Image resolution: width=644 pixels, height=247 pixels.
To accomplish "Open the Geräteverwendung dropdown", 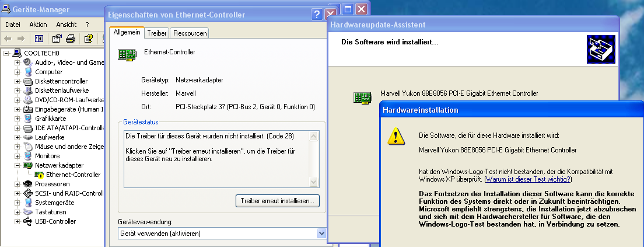I will point(321,234).
